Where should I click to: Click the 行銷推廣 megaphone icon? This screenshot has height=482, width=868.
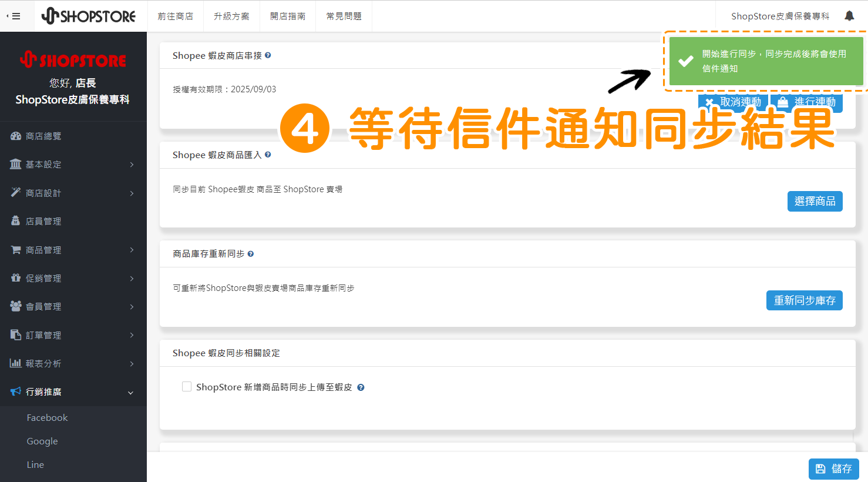coord(16,391)
